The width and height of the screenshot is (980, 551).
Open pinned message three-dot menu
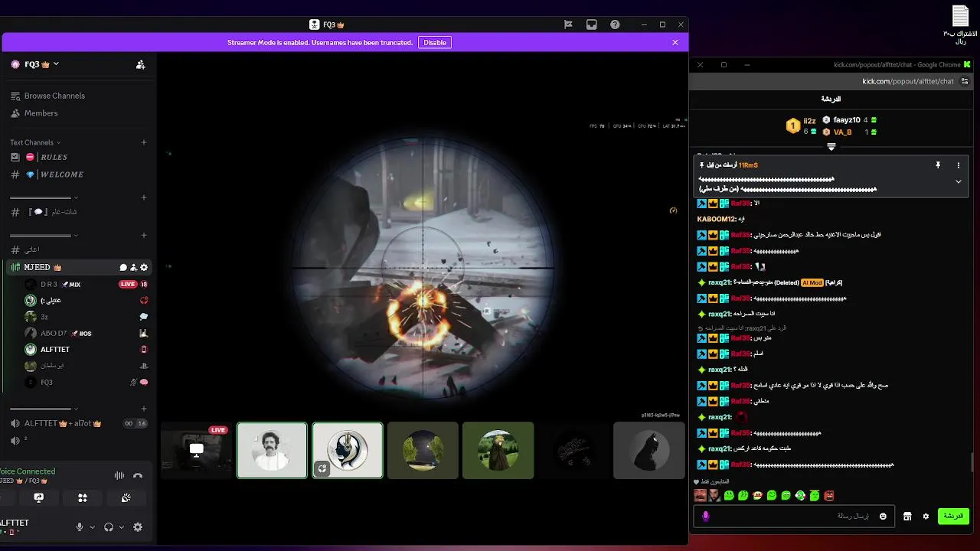point(958,165)
